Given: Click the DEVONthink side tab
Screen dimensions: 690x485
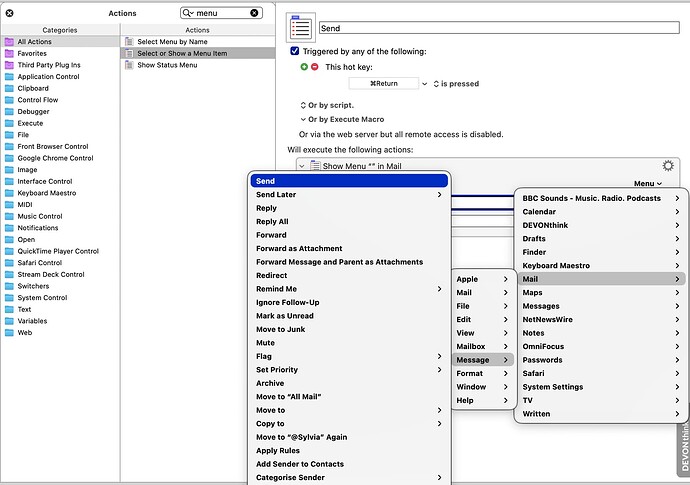Looking at the screenshot, I should coord(683,449).
